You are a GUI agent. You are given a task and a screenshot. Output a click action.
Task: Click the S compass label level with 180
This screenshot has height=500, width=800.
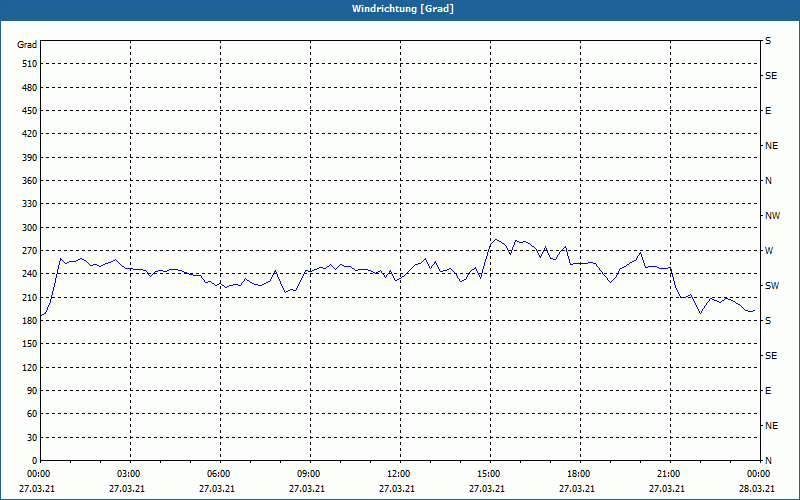coord(768,321)
